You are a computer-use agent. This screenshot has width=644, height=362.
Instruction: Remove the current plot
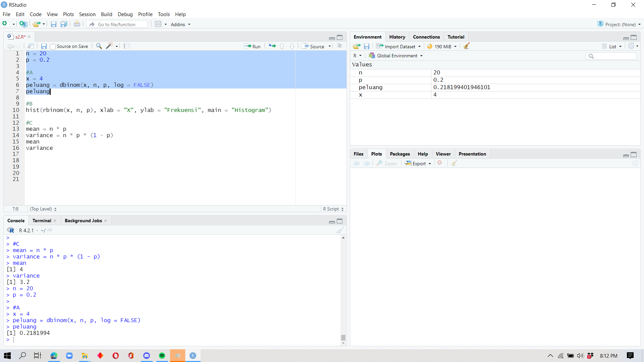(x=440, y=163)
